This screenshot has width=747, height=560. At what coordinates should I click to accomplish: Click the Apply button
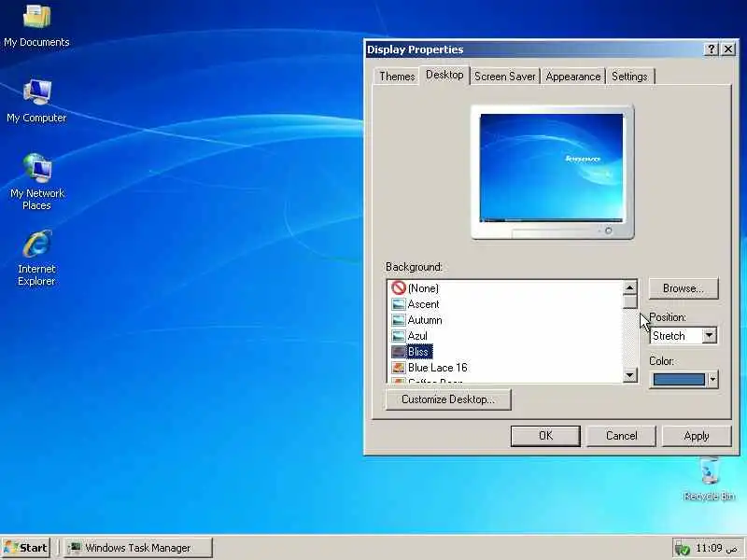697,436
